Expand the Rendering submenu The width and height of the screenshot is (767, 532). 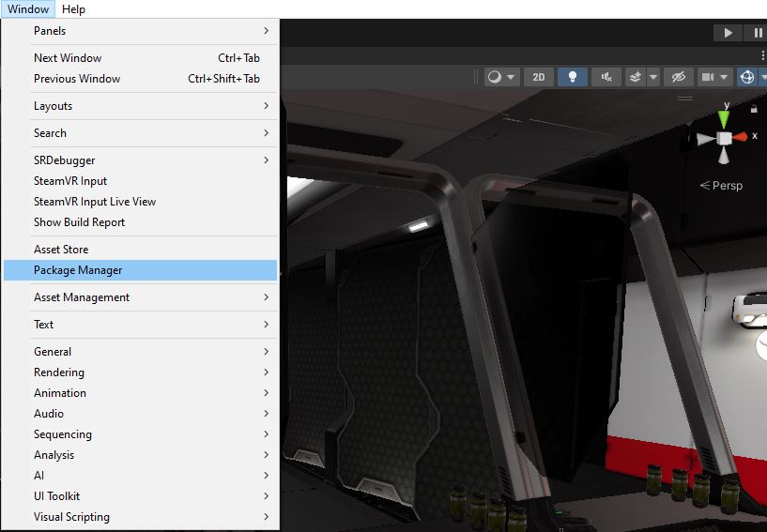141,372
